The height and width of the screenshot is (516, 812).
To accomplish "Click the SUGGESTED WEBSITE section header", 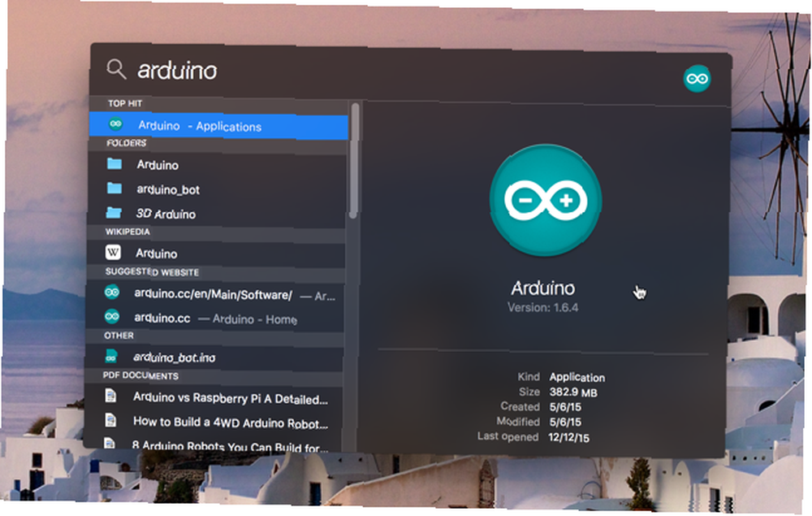I will tap(152, 272).
